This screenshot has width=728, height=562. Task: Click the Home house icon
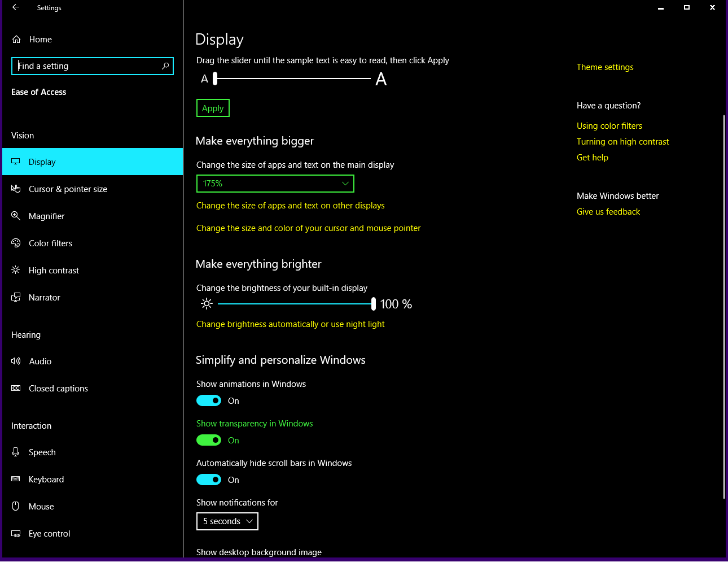(x=16, y=40)
